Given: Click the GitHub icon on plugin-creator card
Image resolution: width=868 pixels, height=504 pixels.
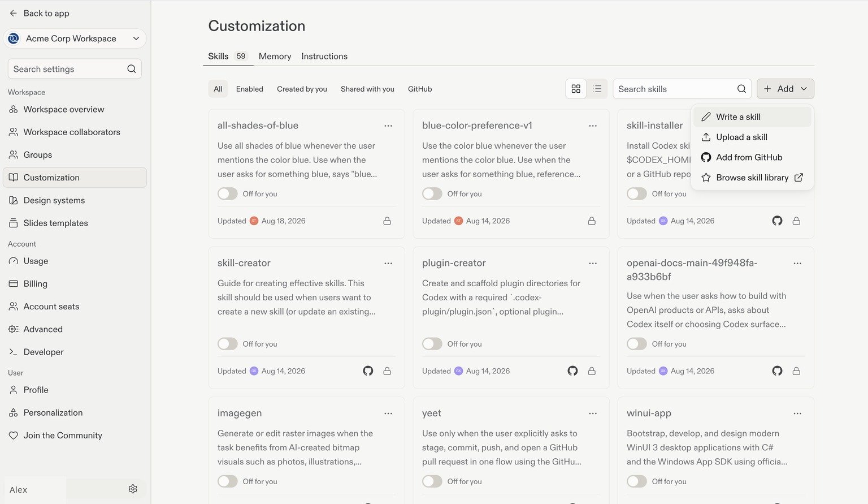Looking at the screenshot, I should click(572, 371).
